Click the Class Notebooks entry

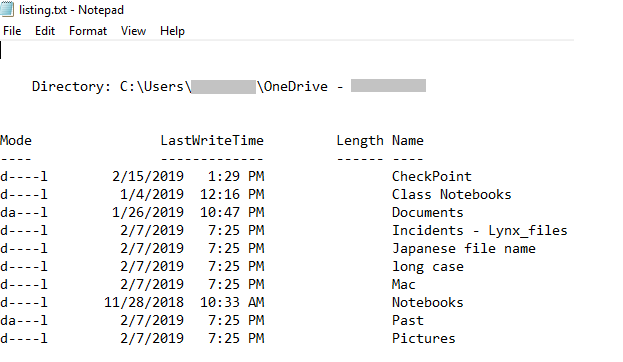coord(452,194)
